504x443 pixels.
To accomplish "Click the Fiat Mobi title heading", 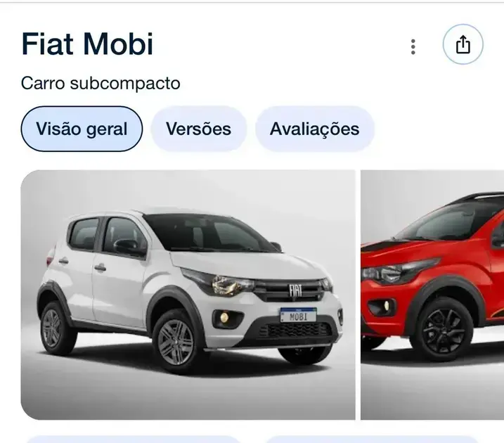I will (87, 44).
